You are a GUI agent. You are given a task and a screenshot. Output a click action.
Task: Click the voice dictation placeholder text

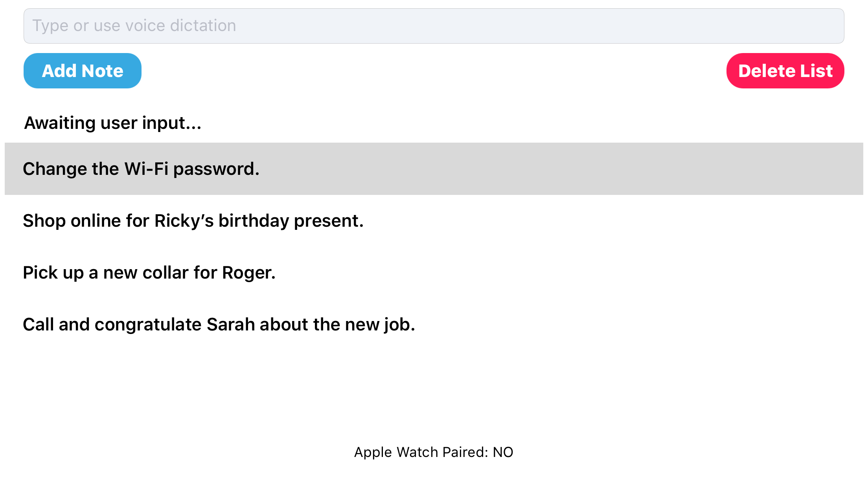(x=134, y=26)
